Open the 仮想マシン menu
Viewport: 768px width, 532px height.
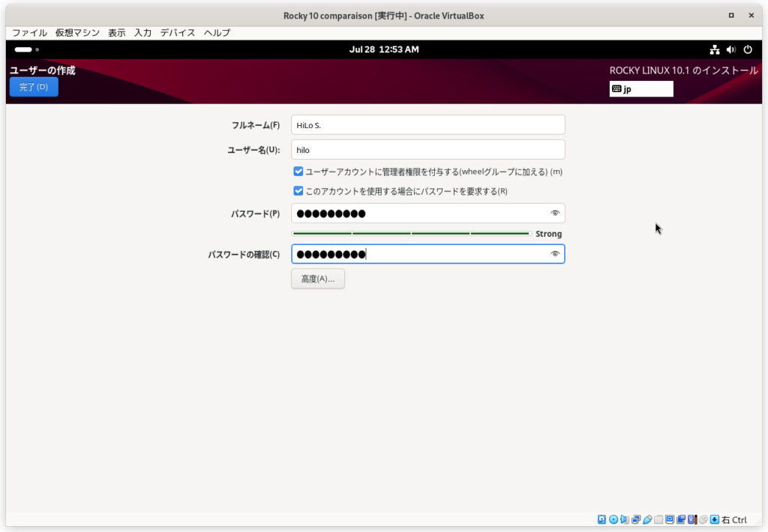click(77, 33)
